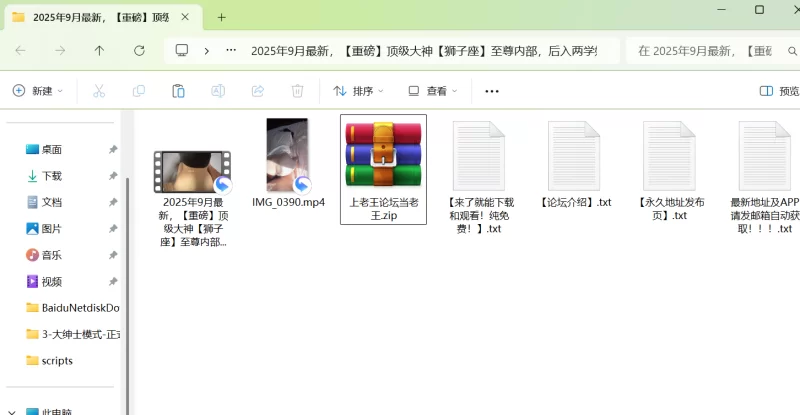This screenshot has width=800, height=415.
Task: Open the 查看 (View) dropdown menu
Action: pos(433,91)
